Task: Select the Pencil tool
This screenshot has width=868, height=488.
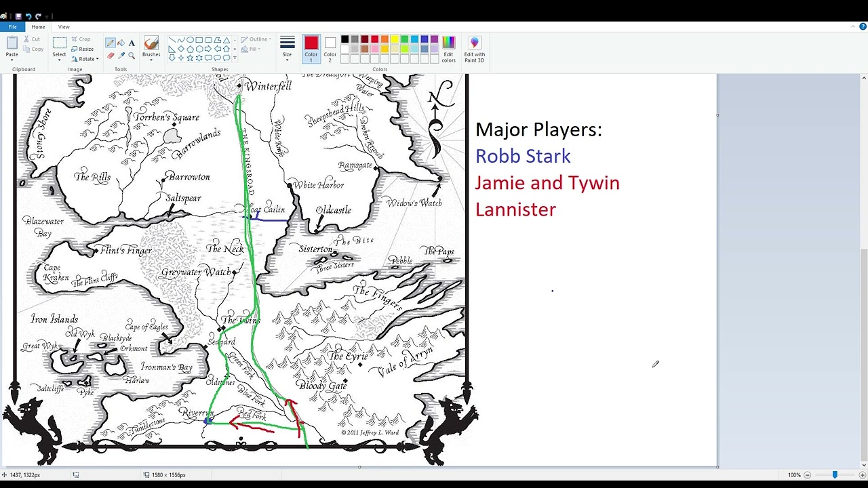Action: tap(111, 43)
